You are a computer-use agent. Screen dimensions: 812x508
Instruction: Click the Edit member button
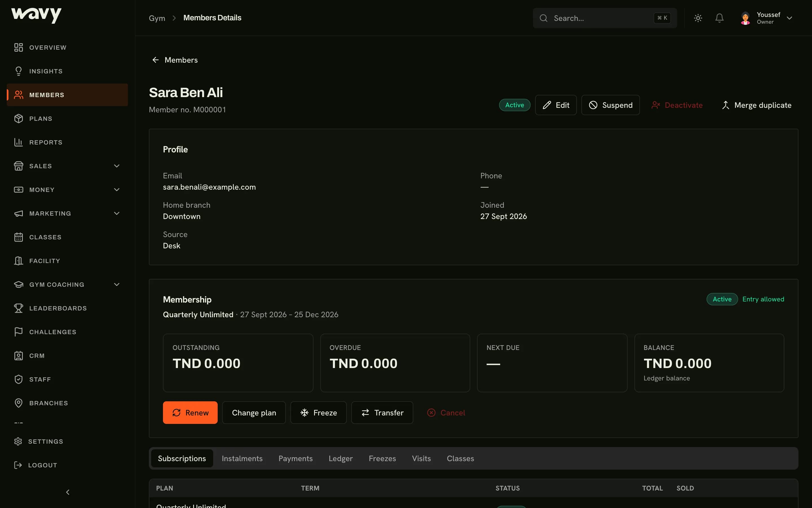(x=556, y=105)
